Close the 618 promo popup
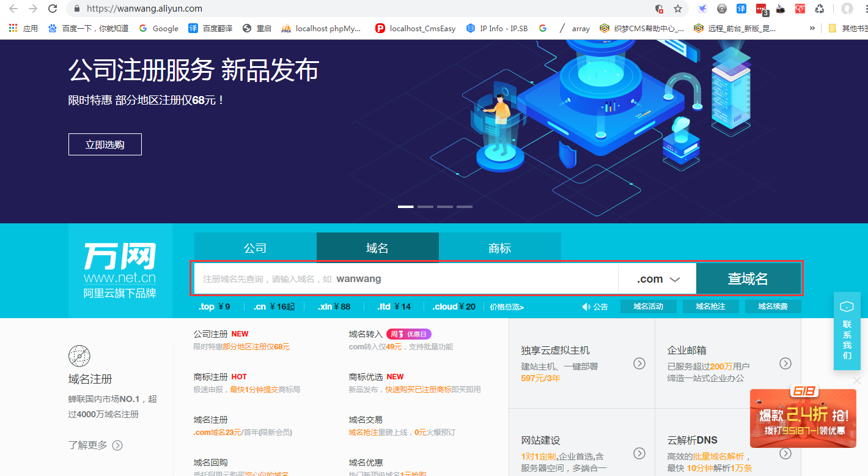Screen dimensions: 868x476 coord(857,380)
